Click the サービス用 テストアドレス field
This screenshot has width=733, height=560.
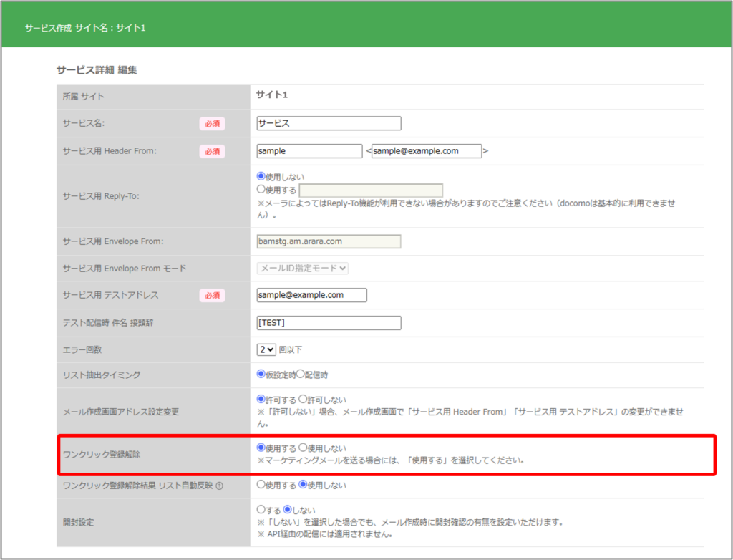pos(311,295)
